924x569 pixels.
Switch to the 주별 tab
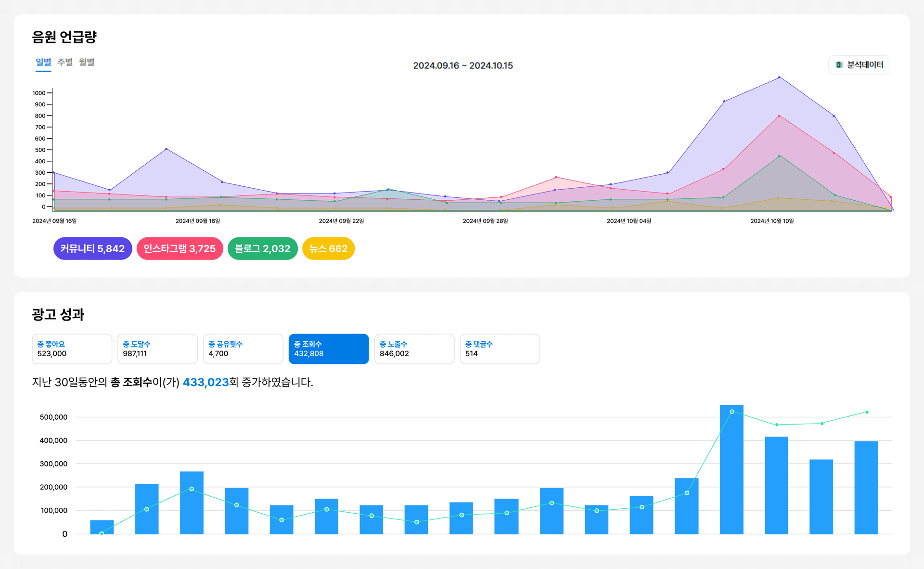pos(65,62)
